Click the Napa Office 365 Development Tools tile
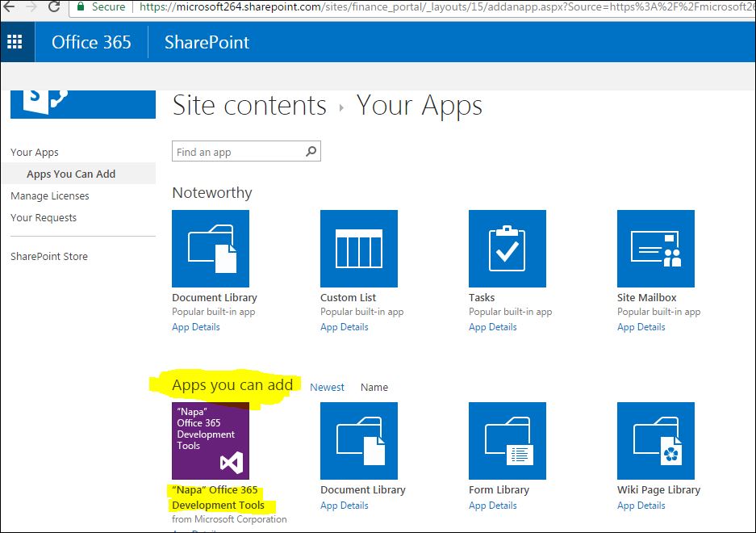The image size is (756, 533). point(211,441)
